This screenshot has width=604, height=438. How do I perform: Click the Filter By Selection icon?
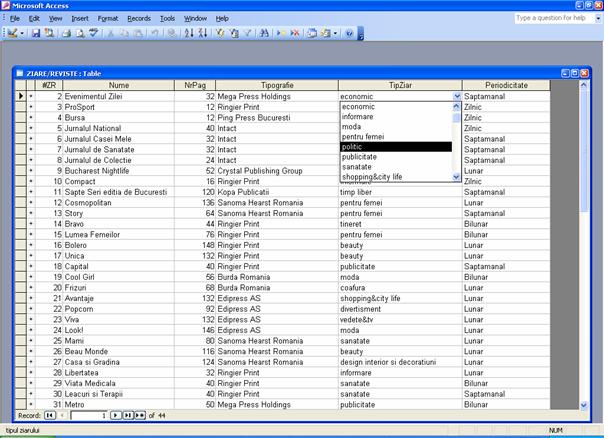pos(218,33)
